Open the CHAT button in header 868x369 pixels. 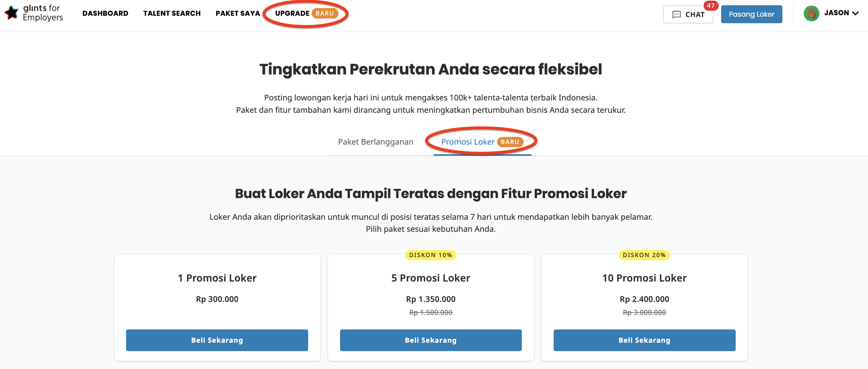pyautogui.click(x=688, y=15)
